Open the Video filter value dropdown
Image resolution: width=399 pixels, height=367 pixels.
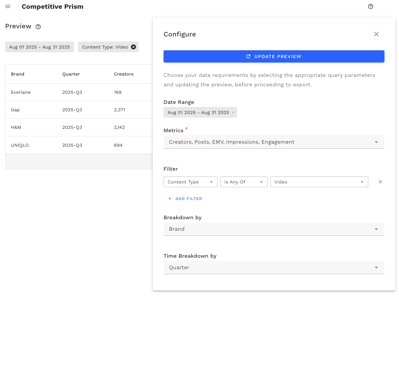319,182
